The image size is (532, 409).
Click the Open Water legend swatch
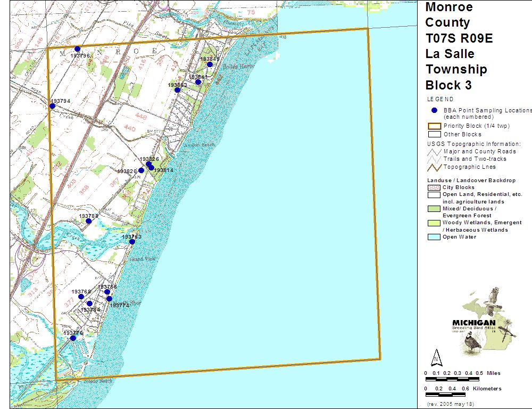click(433, 237)
